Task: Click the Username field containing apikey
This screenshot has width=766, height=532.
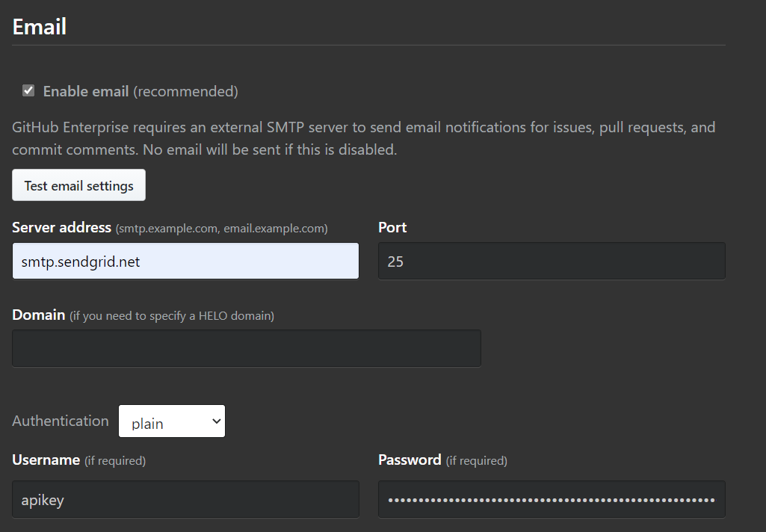Action: point(185,499)
